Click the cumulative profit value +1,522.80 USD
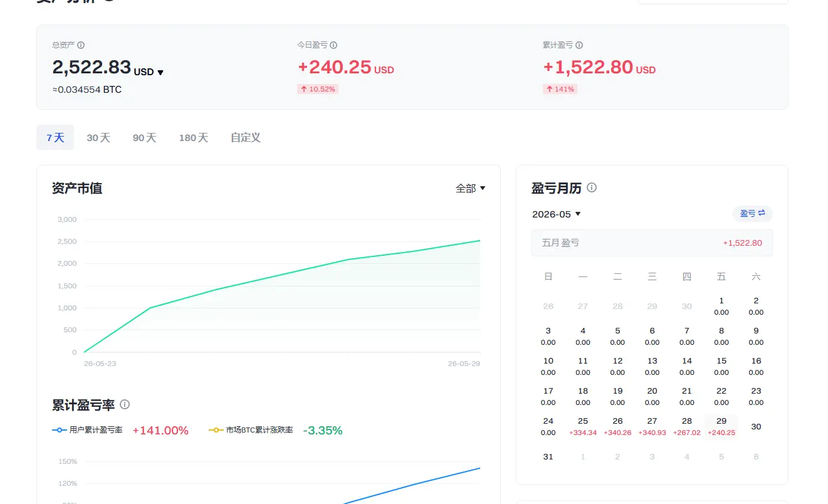Viewport: 828px width, 504px height. 599,68
